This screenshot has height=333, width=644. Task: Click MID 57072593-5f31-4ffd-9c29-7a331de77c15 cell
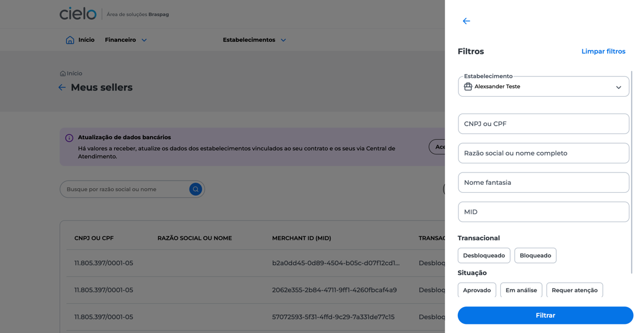[333, 317]
